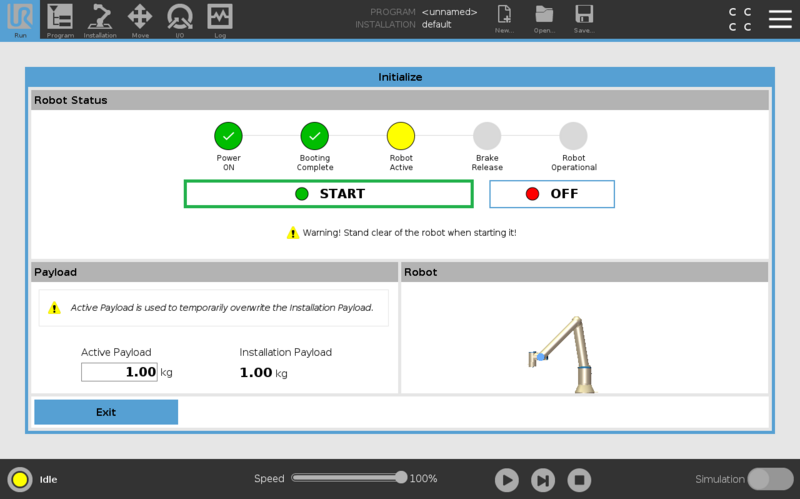Click the Installation Payload 1.00 value
The height and width of the screenshot is (499, 800).
pyautogui.click(x=256, y=372)
